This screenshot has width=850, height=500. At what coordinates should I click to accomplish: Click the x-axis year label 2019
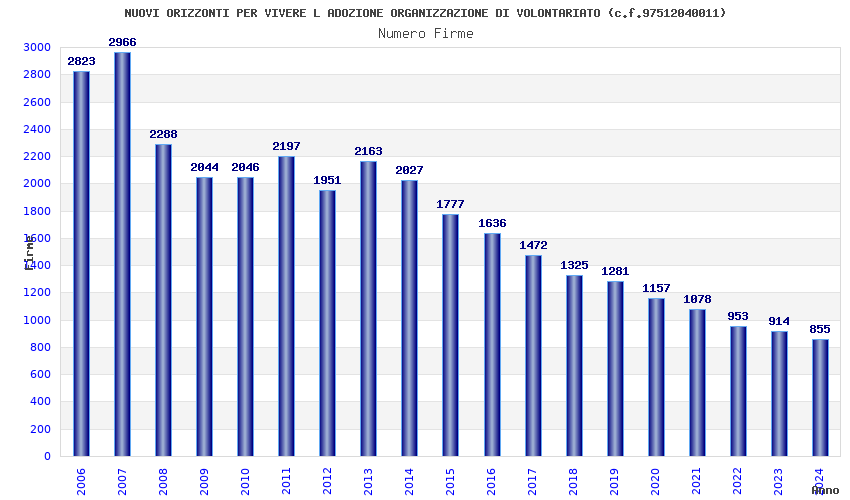tap(615, 482)
